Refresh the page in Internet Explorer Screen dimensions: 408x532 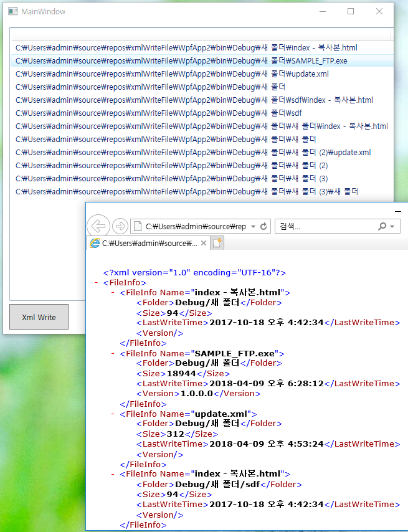point(263,226)
